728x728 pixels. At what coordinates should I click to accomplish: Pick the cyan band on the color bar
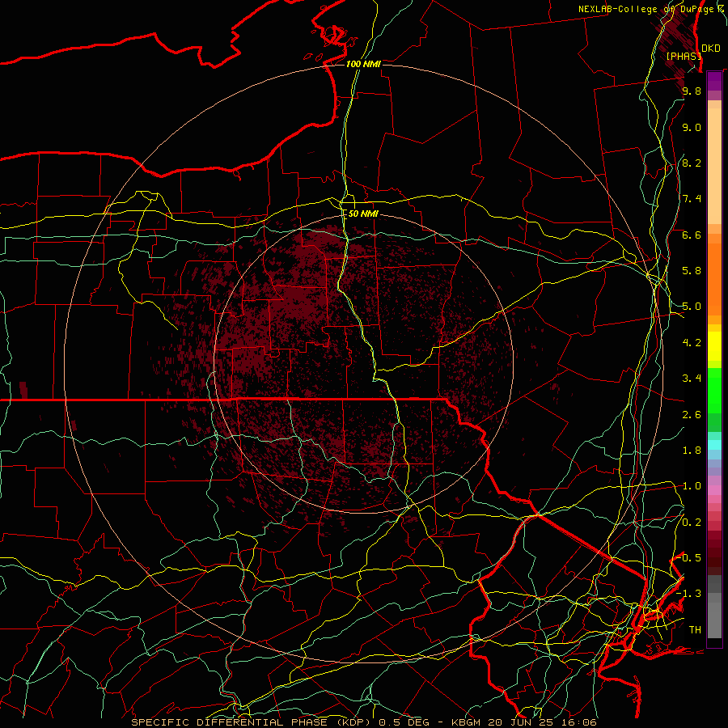(714, 445)
